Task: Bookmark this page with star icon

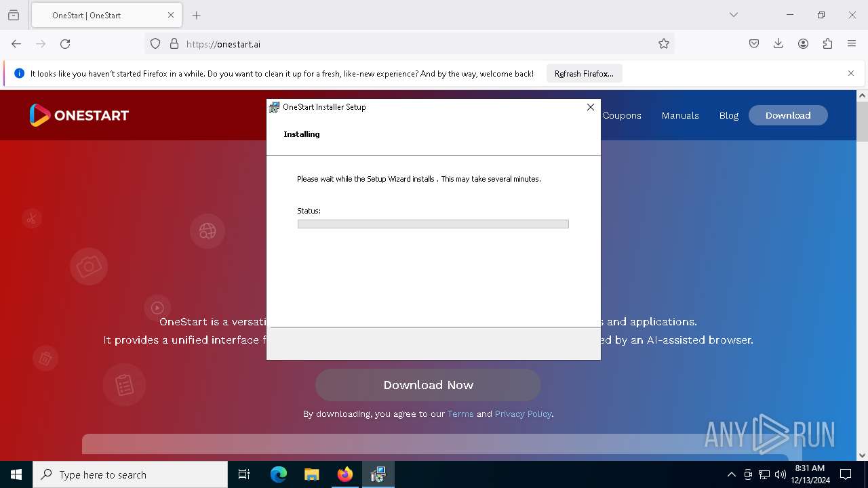Action: tap(664, 43)
